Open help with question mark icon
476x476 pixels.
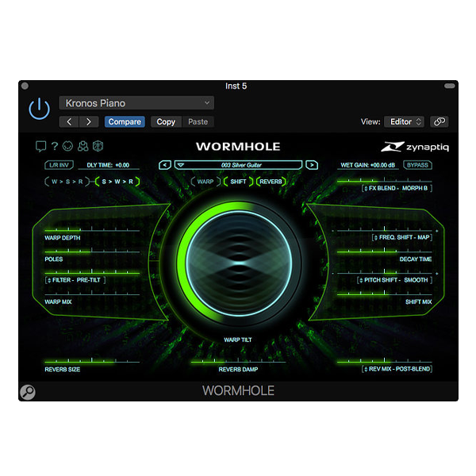[55, 146]
